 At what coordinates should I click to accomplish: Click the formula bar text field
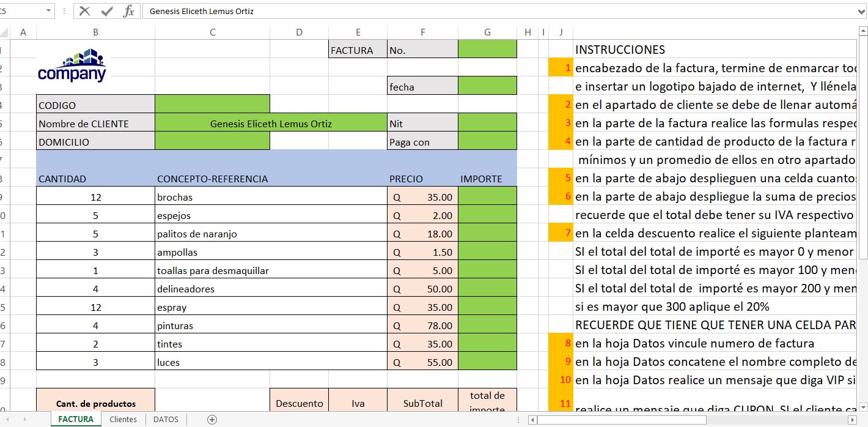[x=489, y=11]
